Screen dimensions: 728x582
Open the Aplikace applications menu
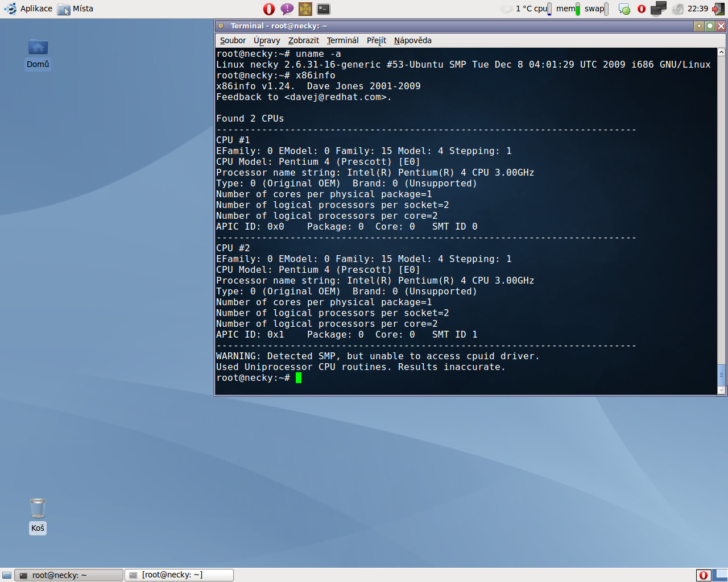tap(28, 9)
